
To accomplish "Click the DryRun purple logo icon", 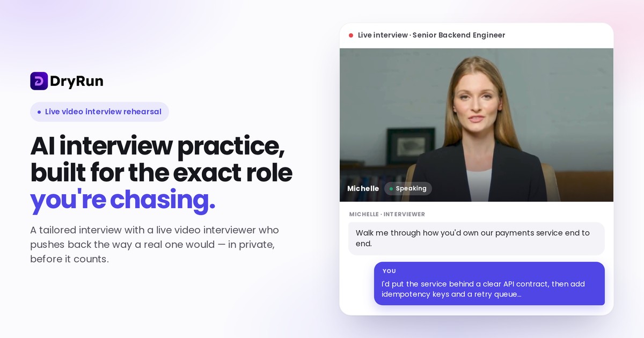I will 39,81.
